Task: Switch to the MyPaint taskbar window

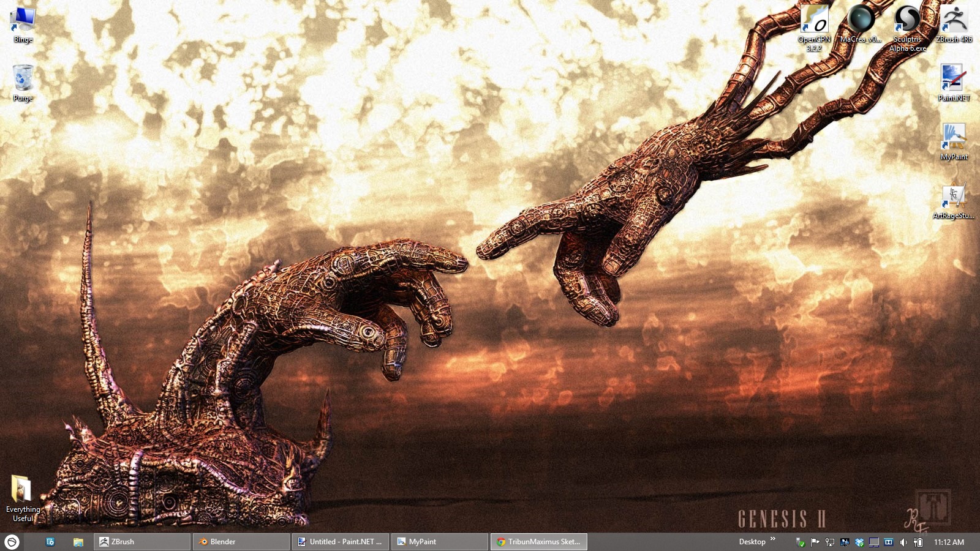Action: click(x=440, y=542)
